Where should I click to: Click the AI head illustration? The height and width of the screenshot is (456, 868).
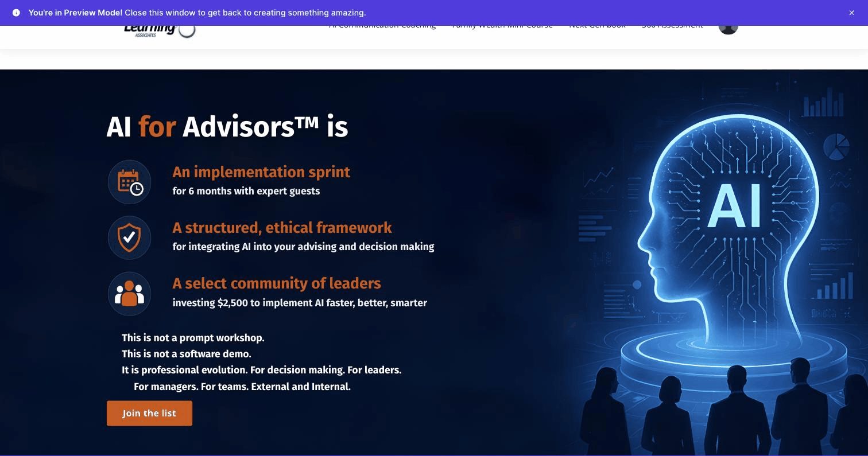(x=728, y=229)
